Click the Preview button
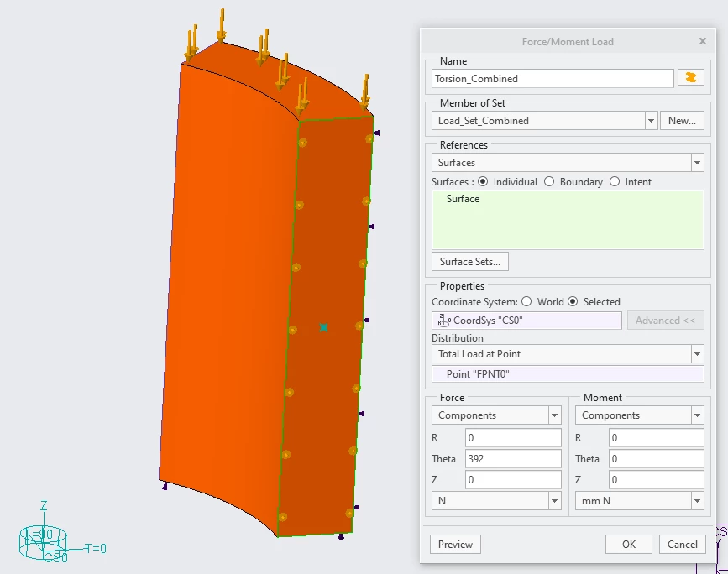Screen dimensions: 728x574 coord(455,545)
